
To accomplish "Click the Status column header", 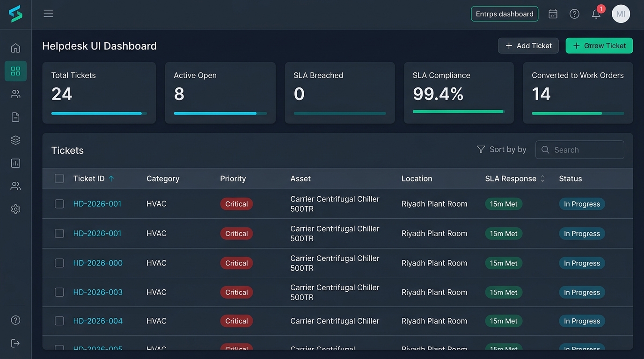I will (571, 179).
